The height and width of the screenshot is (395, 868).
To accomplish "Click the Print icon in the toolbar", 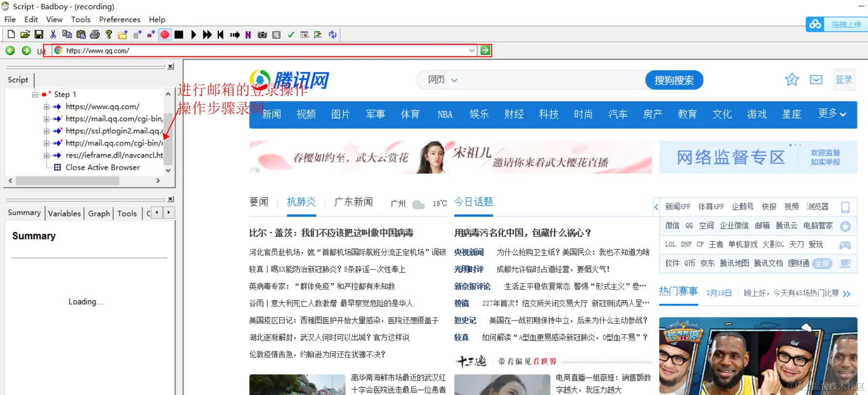I will pyautogui.click(x=95, y=35).
